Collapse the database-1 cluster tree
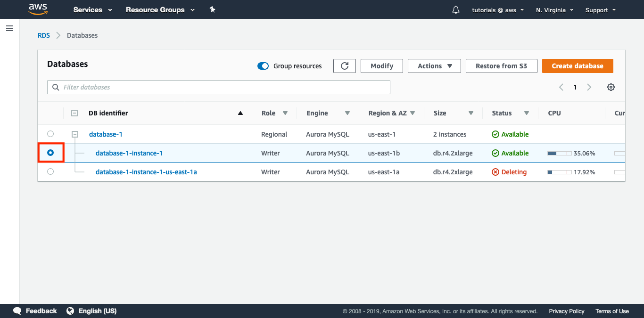Image resolution: width=644 pixels, height=318 pixels. click(x=74, y=134)
